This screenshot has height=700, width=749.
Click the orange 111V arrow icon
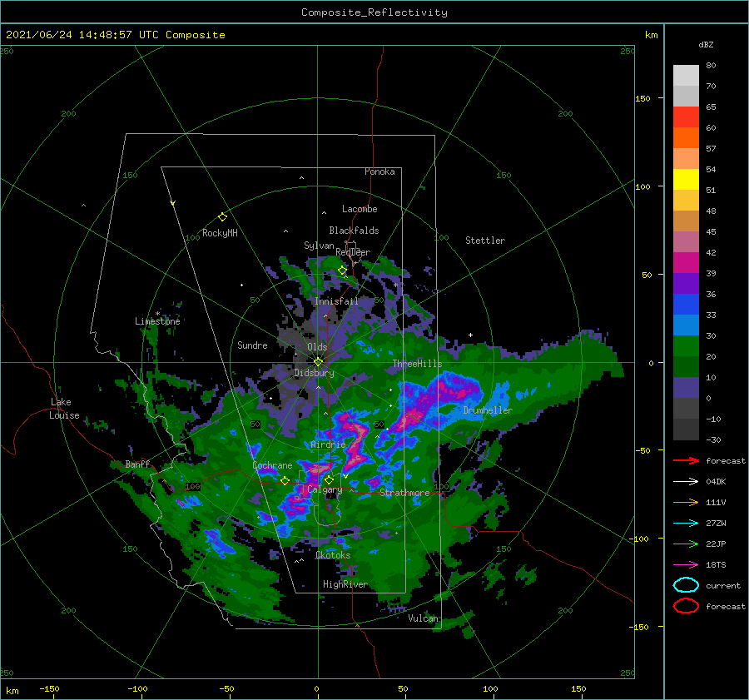coord(686,502)
